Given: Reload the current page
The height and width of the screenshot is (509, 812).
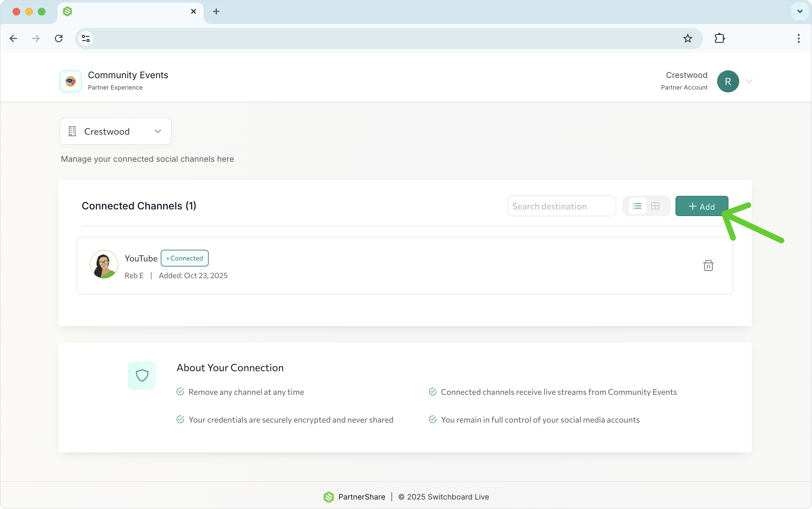Looking at the screenshot, I should tap(59, 38).
